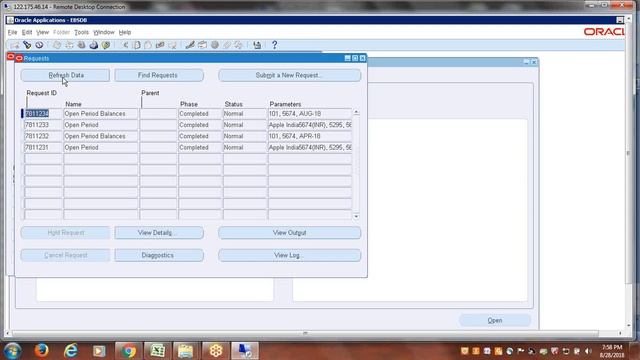Image resolution: width=640 pixels, height=360 pixels.
Task: Click the Attachments paperclip toolbar icon
Action: 227,45
